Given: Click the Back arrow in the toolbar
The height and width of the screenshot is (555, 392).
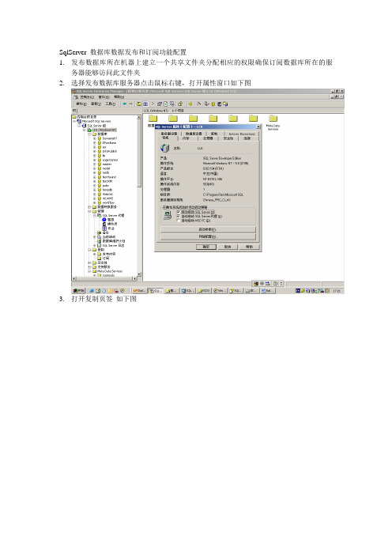Looking at the screenshot, I should point(124,104).
